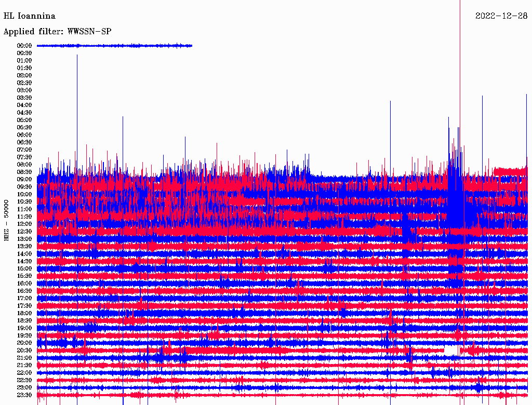Click the '20:00' time label
Image resolution: width=532 pixels, height=405 pixels.
(24, 343)
